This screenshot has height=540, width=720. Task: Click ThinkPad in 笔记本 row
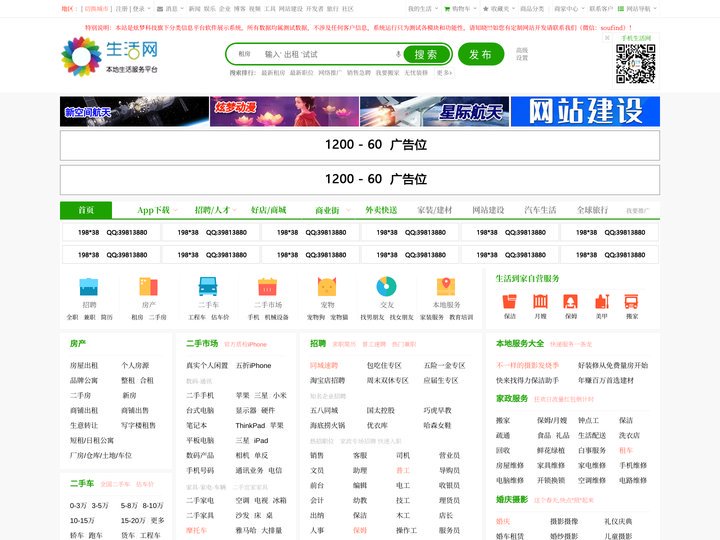[x=250, y=425]
